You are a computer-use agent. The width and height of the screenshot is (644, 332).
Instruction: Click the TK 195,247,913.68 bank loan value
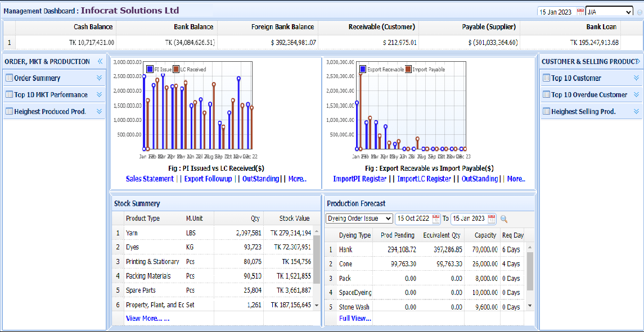point(595,42)
